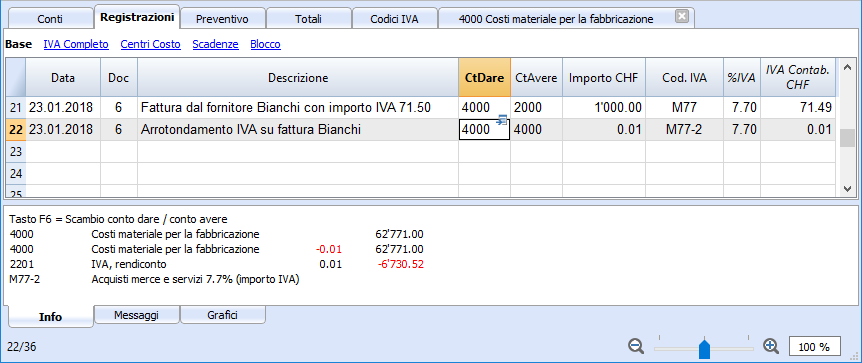The width and height of the screenshot is (862, 363).
Task: Open the Preventivo tab
Action: [222, 19]
